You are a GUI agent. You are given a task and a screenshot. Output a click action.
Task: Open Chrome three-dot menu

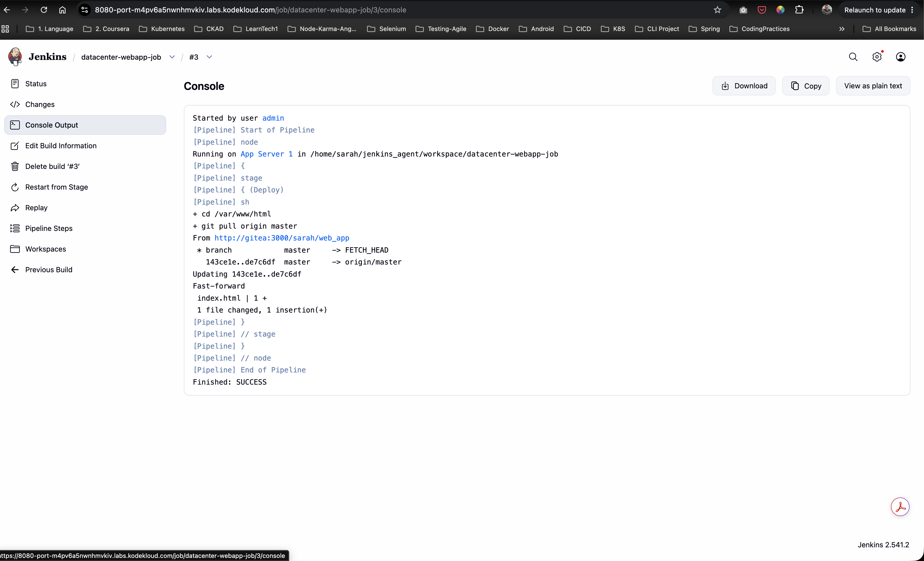912,10
